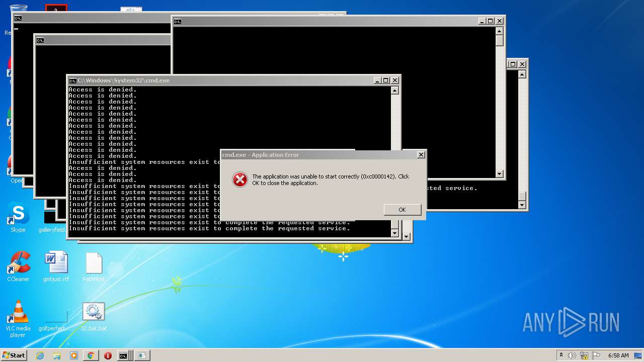
Task: Click the 6:58 AM clock
Action: [618, 355]
